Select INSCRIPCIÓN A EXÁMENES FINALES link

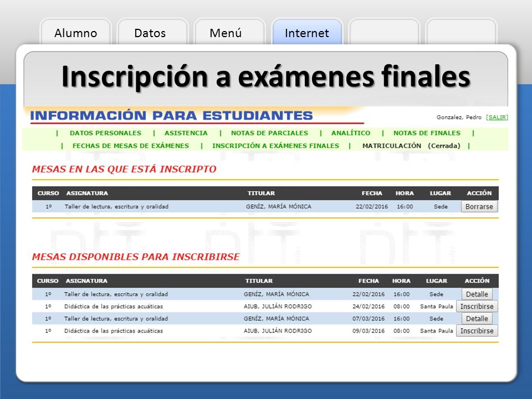click(x=275, y=146)
